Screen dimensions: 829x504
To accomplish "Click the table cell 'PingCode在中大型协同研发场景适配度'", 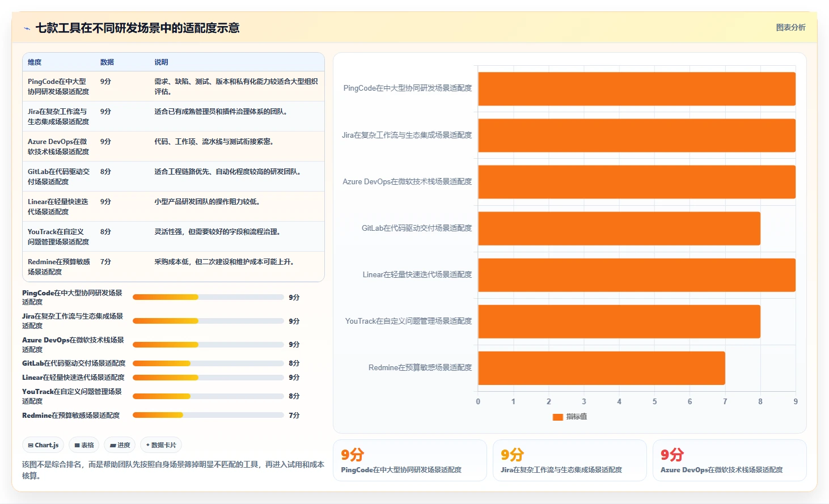I will point(58,86).
